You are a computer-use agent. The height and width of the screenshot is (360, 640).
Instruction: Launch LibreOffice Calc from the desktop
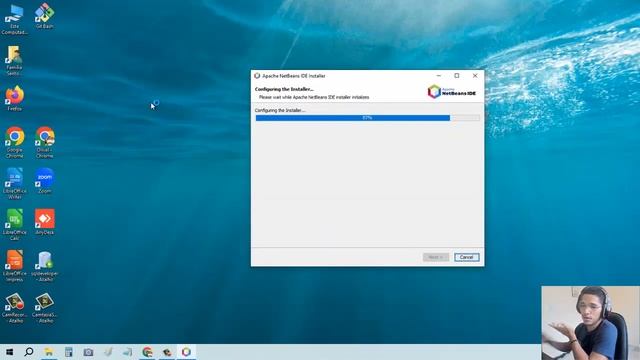(14, 224)
